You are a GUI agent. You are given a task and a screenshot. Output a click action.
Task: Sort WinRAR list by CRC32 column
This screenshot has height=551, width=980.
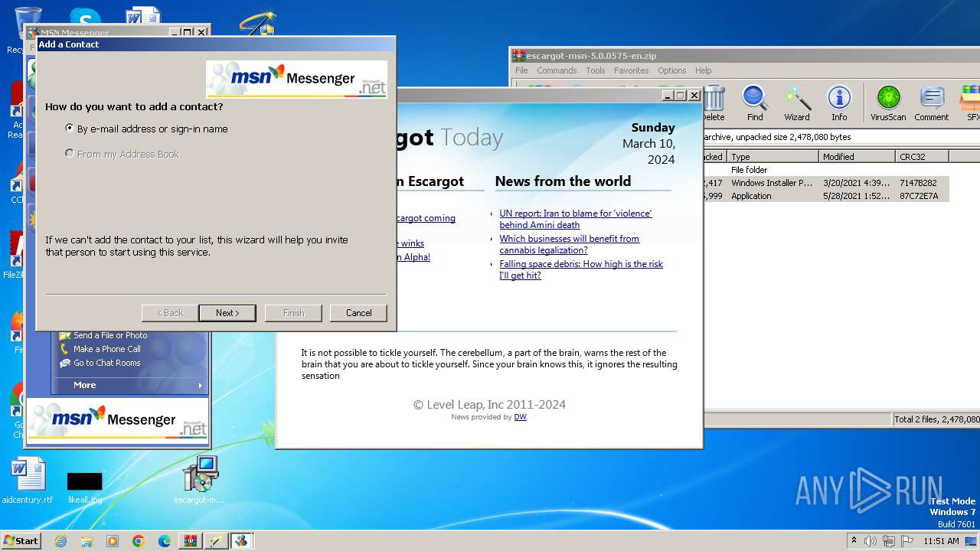(x=922, y=156)
